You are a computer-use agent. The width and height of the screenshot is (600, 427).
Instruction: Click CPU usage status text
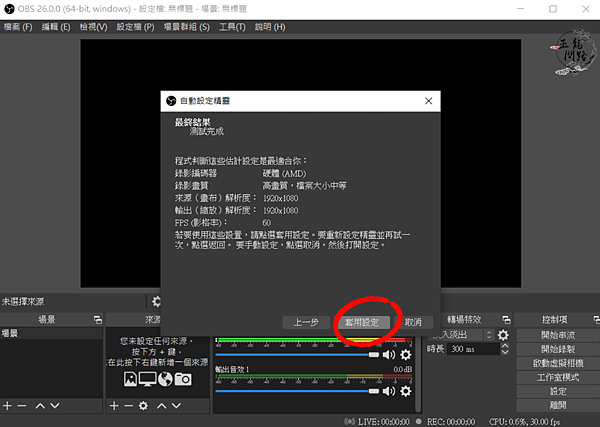click(x=524, y=422)
